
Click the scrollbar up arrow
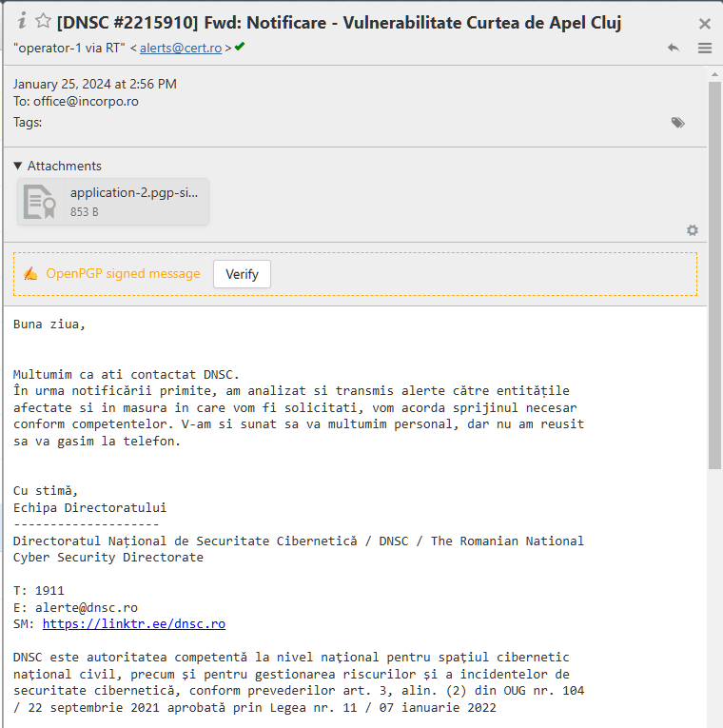(715, 73)
